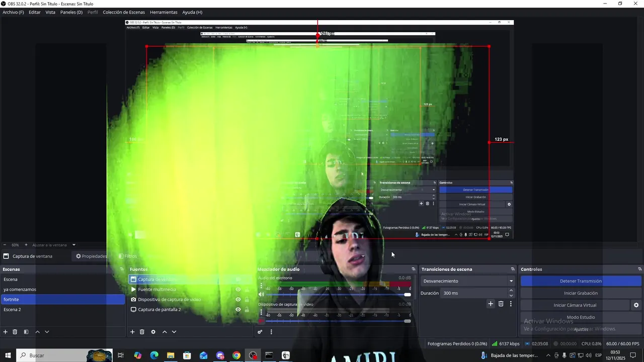Zoom out preview with minus icon
Image resolution: width=644 pixels, height=362 pixels.
[5, 245]
